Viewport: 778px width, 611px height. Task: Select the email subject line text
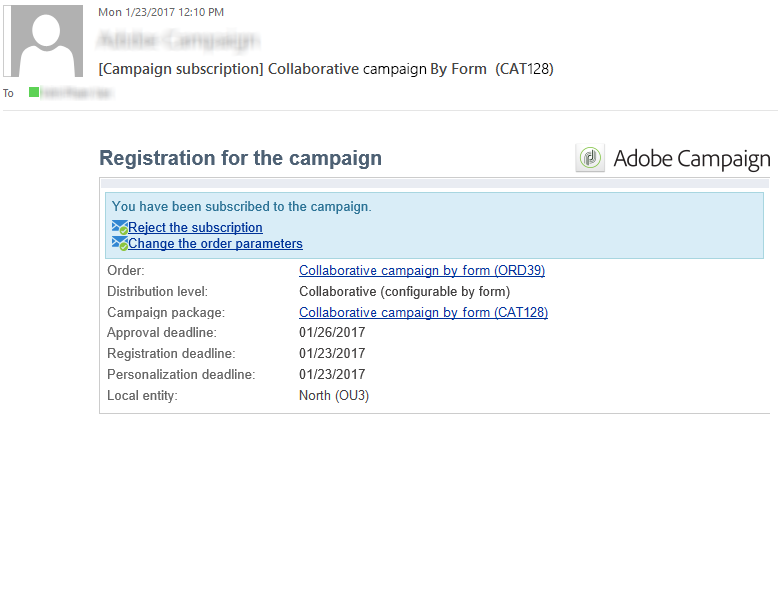click(x=326, y=69)
